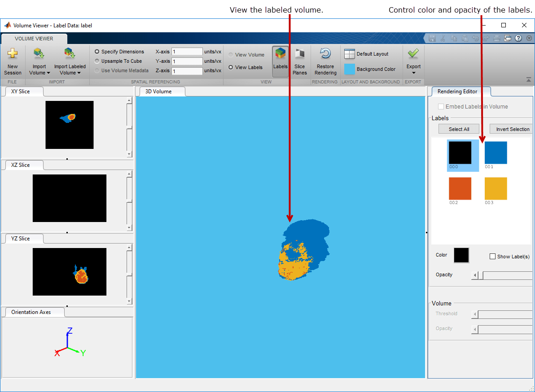Click the Z-axis units input field
Screen dimensions: 535x392
187,71
